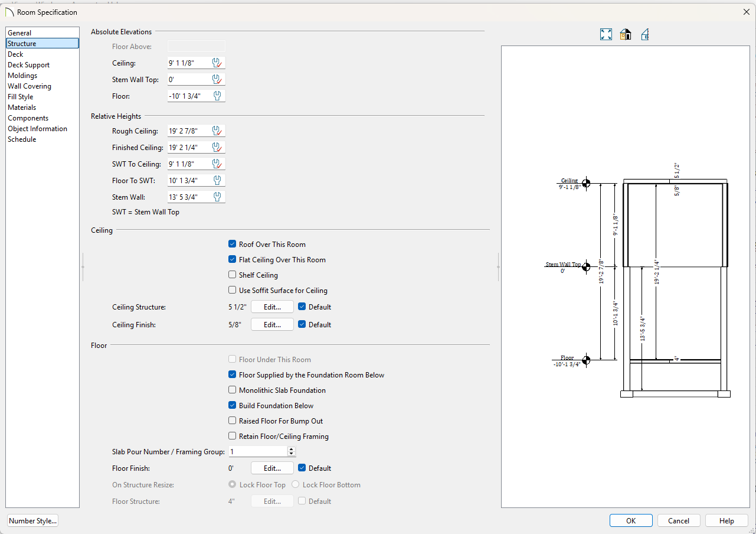Image resolution: width=756 pixels, height=534 pixels.
Task: Click the wrench icon next to Stem Wall Top
Action: click(x=217, y=80)
